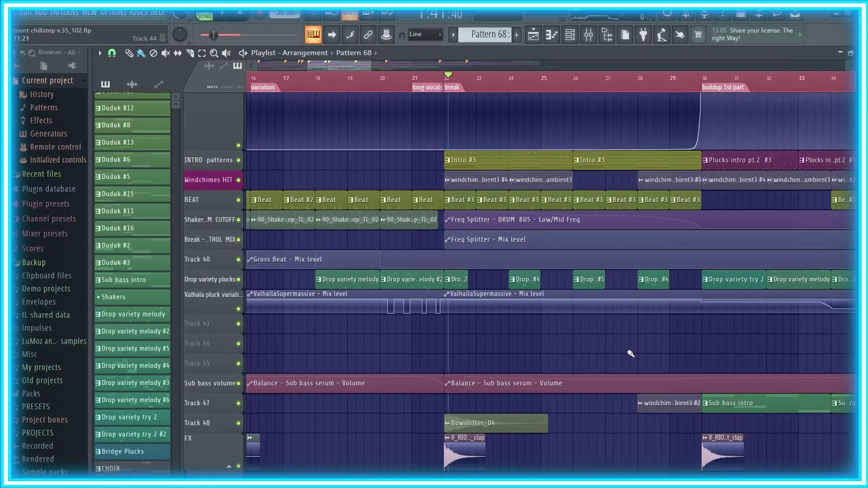
Task: Mute the Sub bass volume track
Action: tap(238, 384)
